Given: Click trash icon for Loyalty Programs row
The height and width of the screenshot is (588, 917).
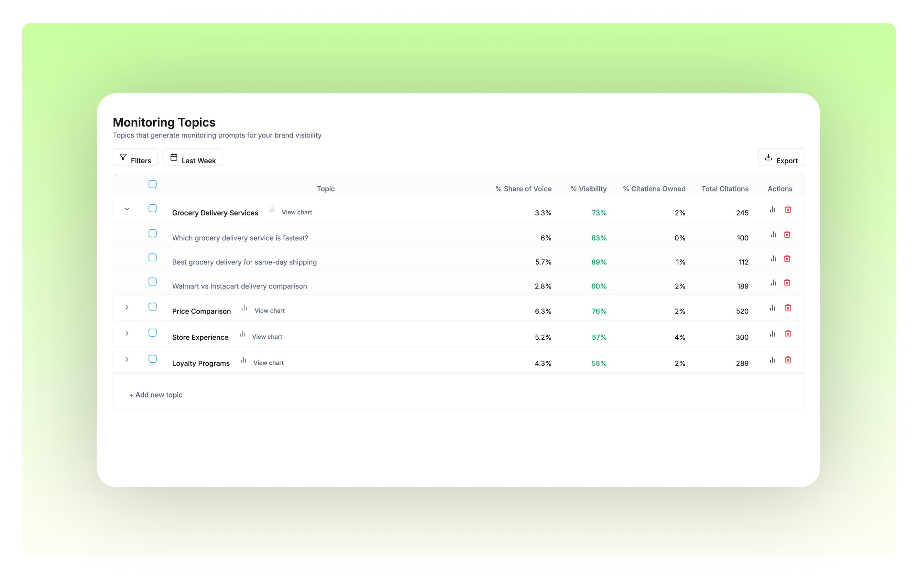Looking at the screenshot, I should 788,360.
